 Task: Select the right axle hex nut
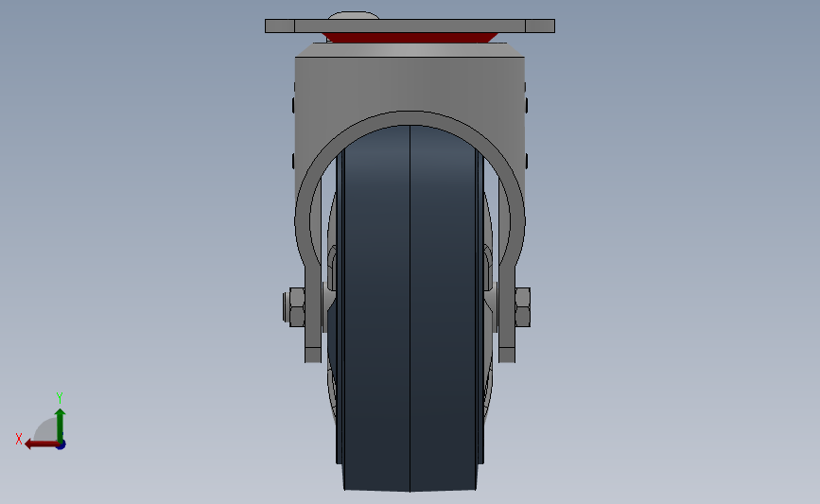(x=522, y=307)
